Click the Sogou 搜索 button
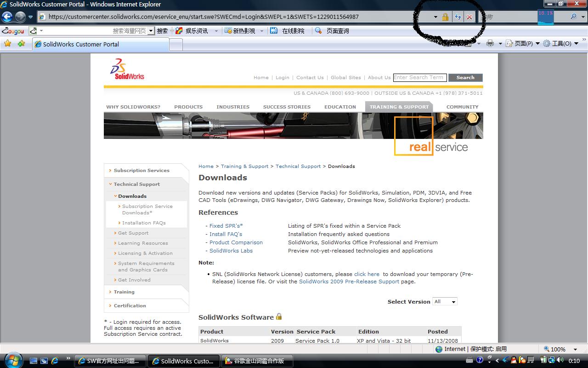 (162, 31)
